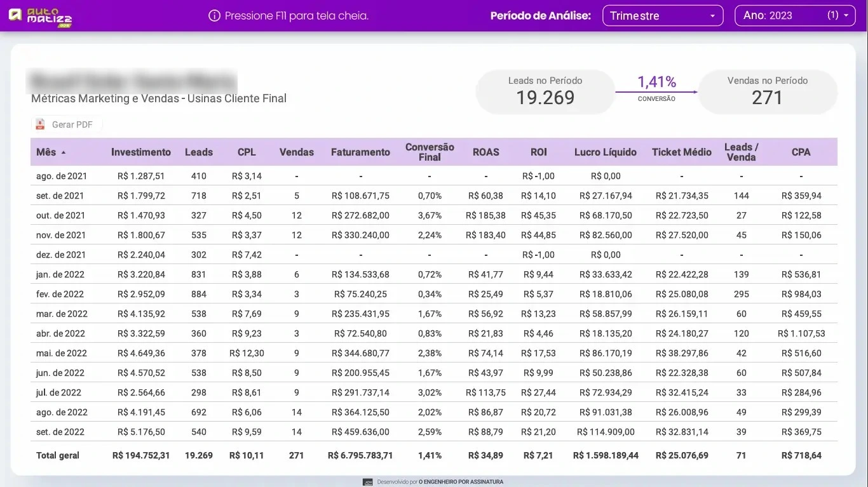
Task: Click the footer developer logo icon
Action: point(367,482)
